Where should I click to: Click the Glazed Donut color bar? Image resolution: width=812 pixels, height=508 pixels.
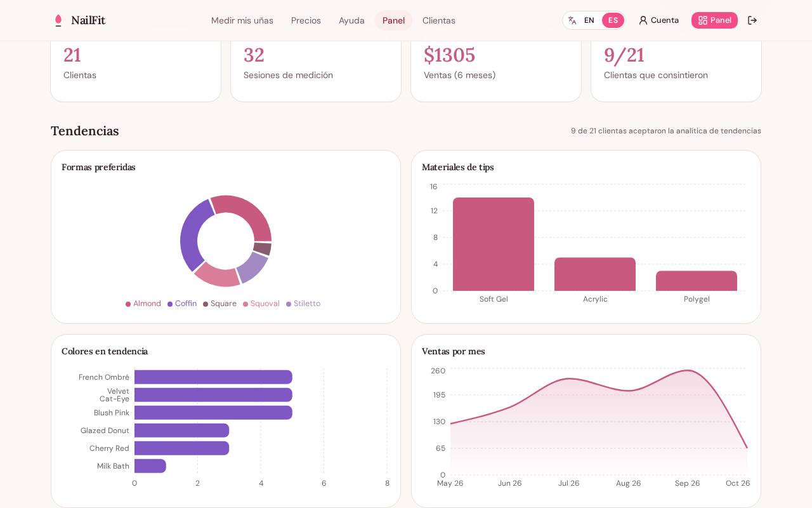(181, 431)
